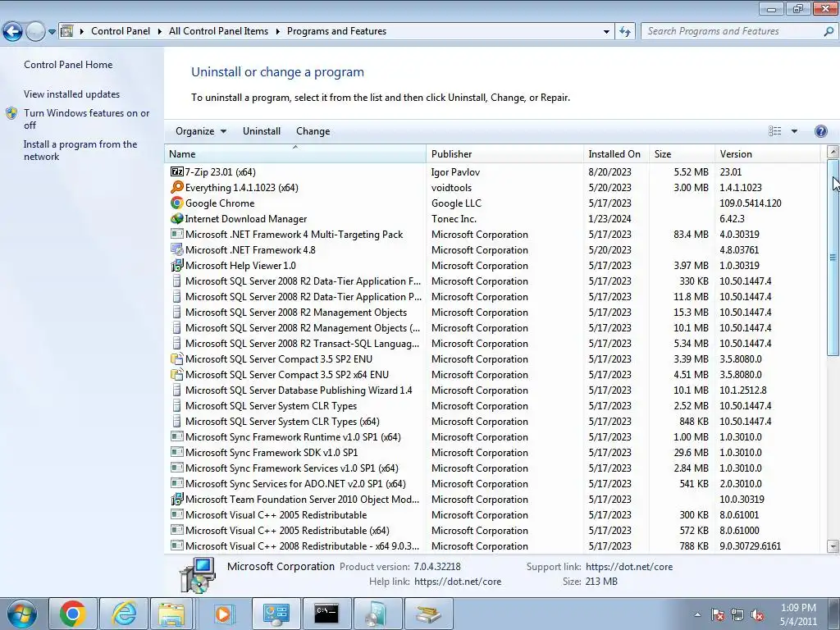Open the view options dropdown arrow

[x=794, y=131]
